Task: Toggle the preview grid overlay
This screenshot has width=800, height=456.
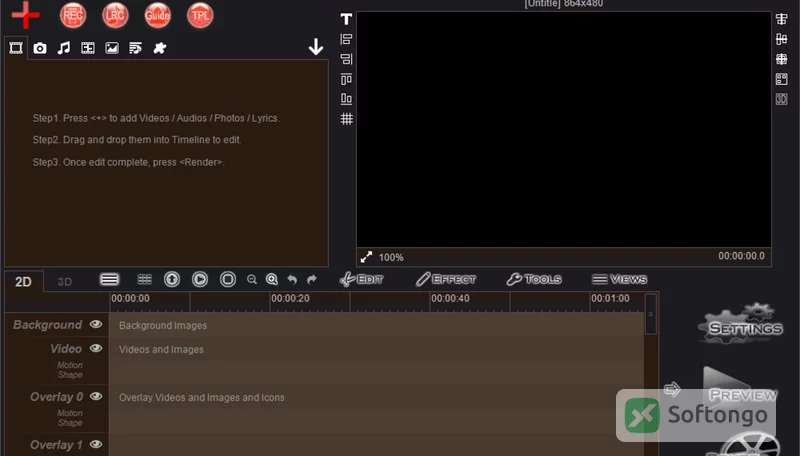Action: [346, 119]
